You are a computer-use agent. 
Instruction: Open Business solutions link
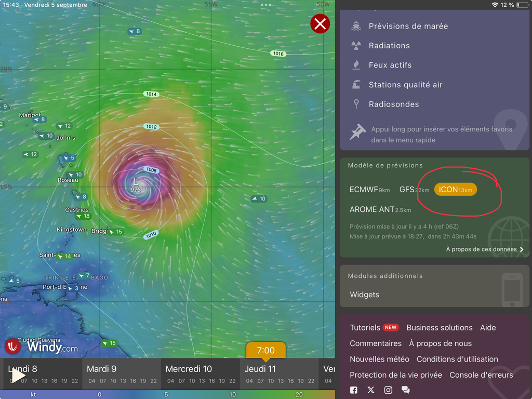pos(440,328)
